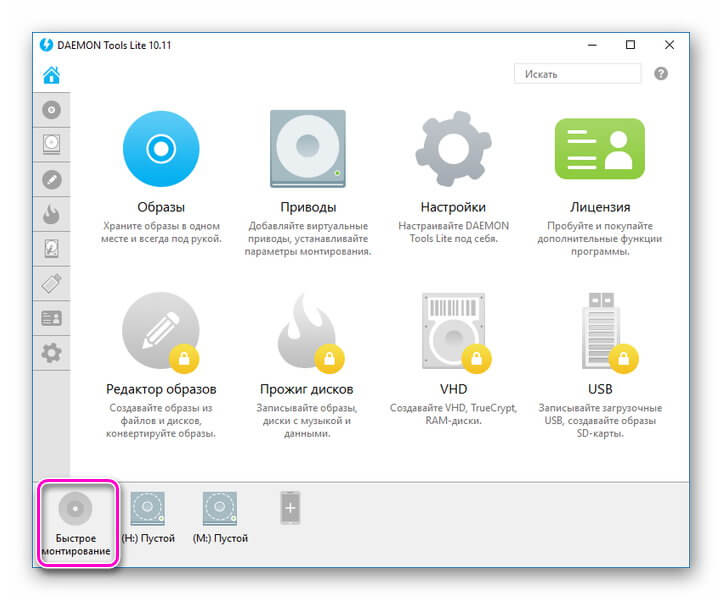Open Settings via sidebar gear icon
722x600 pixels.
tap(52, 353)
